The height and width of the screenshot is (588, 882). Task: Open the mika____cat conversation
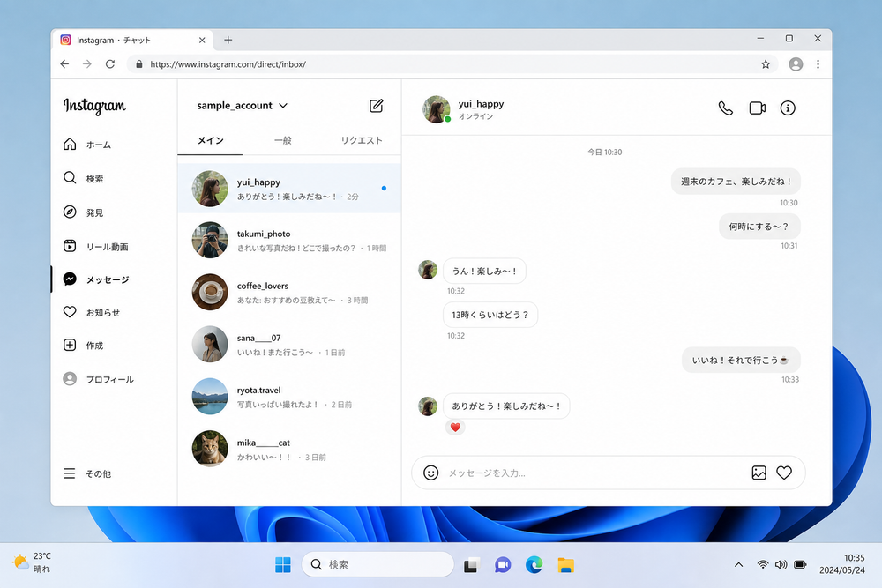coord(289,449)
